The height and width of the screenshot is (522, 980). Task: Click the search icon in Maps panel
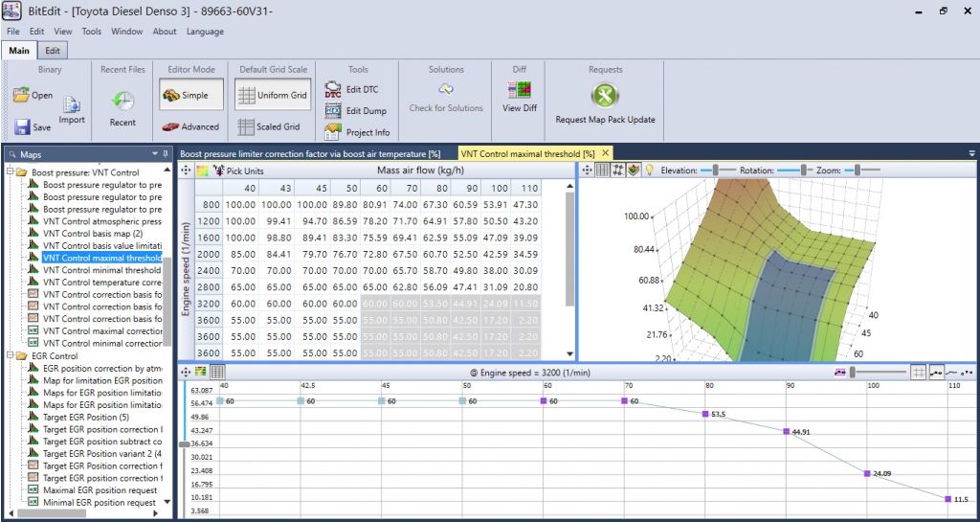pos(11,154)
